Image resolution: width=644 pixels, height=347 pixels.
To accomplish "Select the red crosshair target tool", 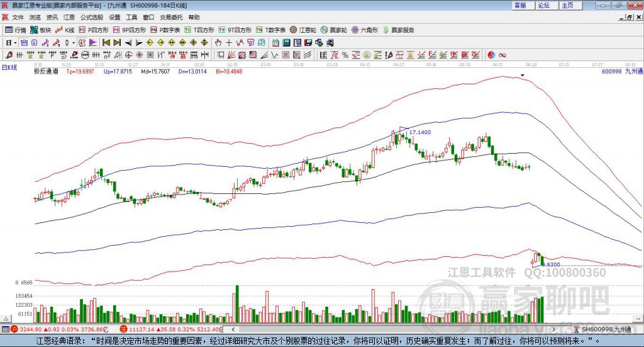I will click(x=128, y=55).
